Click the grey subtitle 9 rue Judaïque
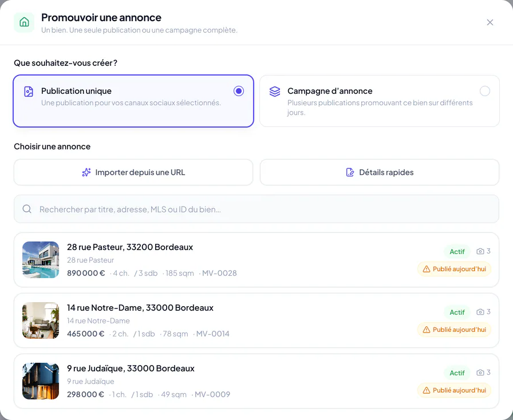513x420 pixels. click(90, 382)
